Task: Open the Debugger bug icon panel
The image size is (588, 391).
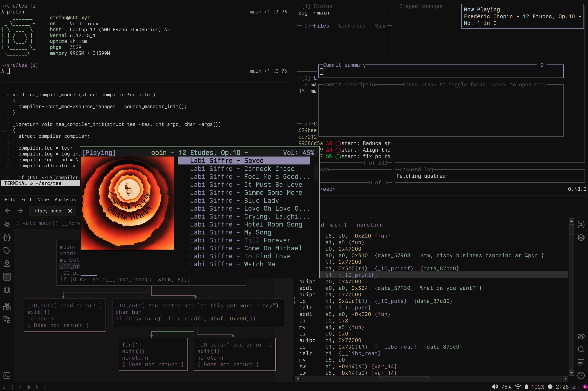Action: [x=7, y=290]
